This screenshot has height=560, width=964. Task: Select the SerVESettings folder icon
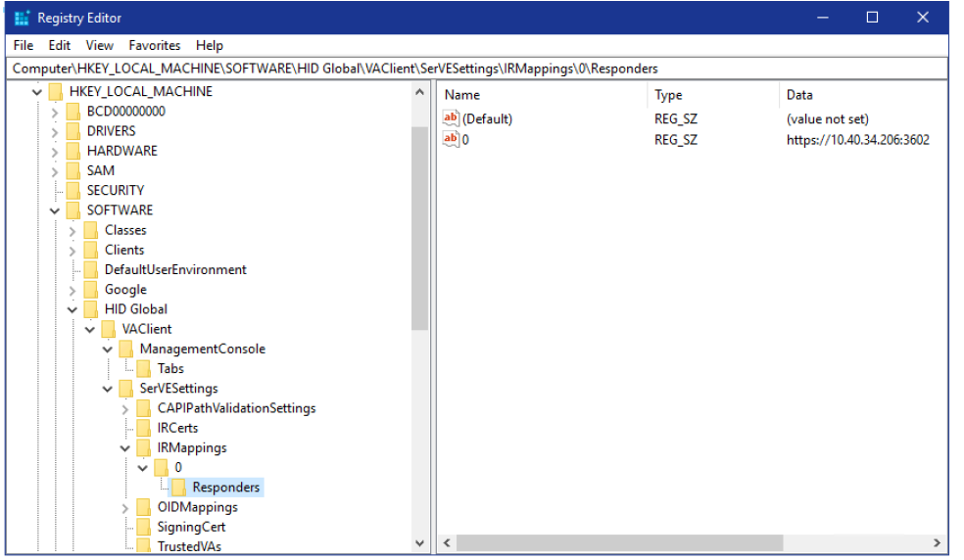(126, 389)
